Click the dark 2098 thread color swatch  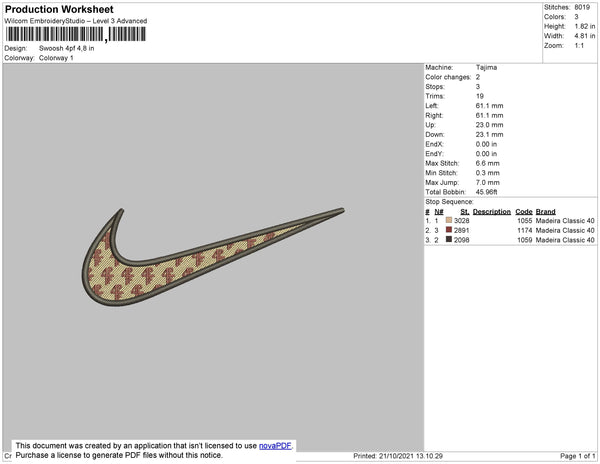point(449,239)
